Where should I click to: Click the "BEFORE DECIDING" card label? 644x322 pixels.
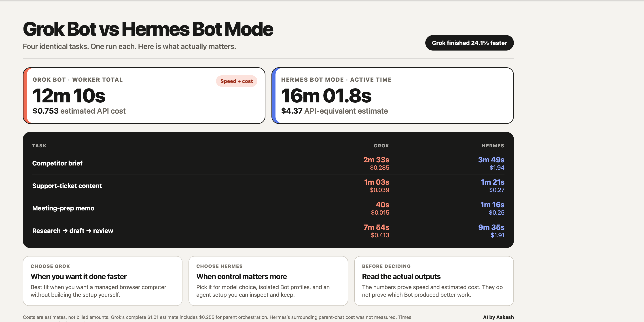pyautogui.click(x=386, y=266)
